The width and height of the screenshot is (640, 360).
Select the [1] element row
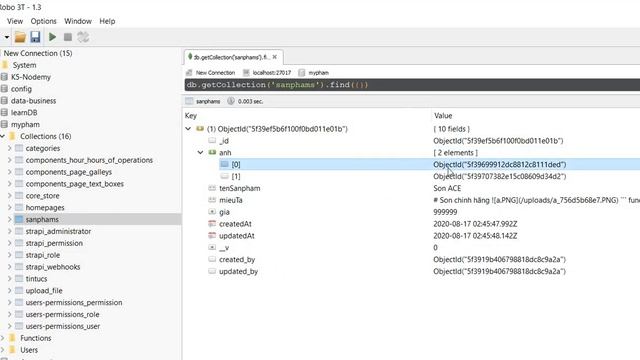pyautogui.click(x=412, y=176)
